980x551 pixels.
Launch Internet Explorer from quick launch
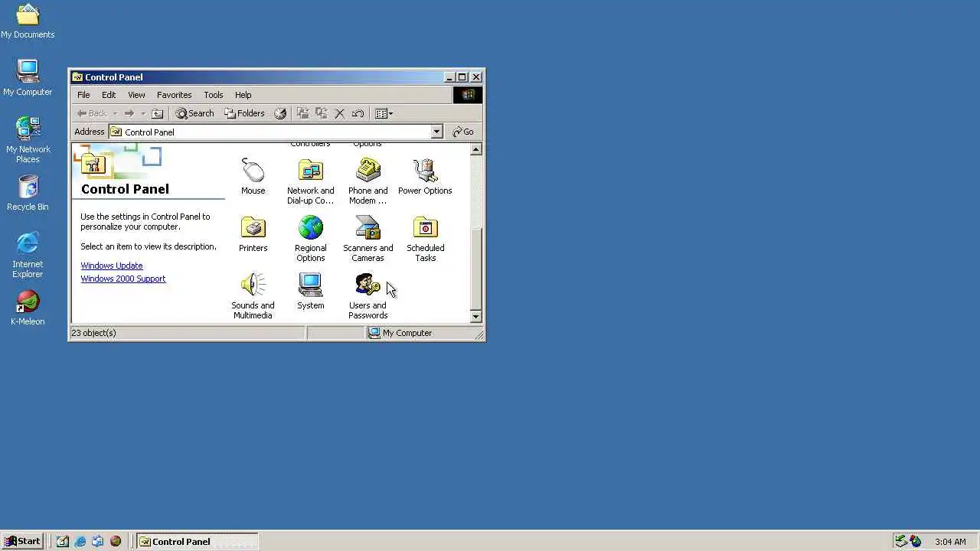(80, 541)
